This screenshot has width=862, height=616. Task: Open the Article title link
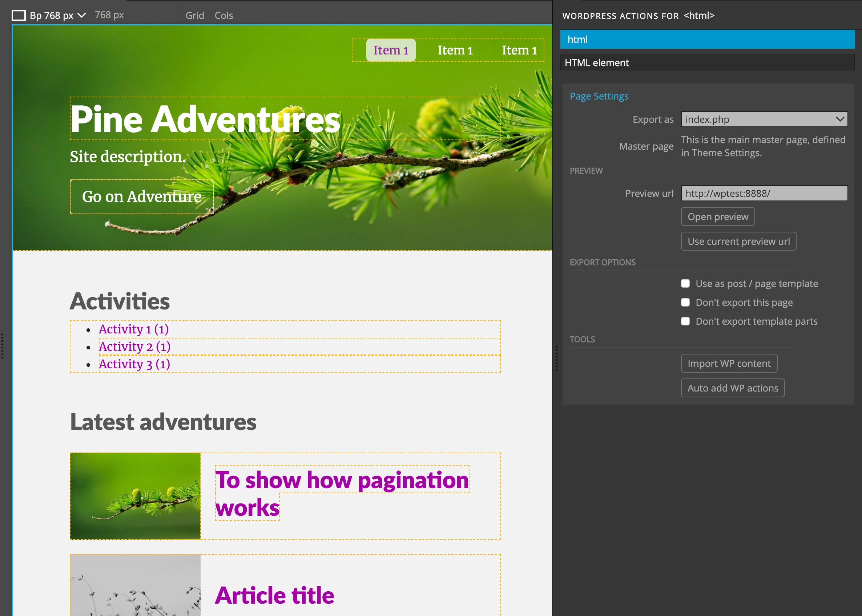[274, 595]
